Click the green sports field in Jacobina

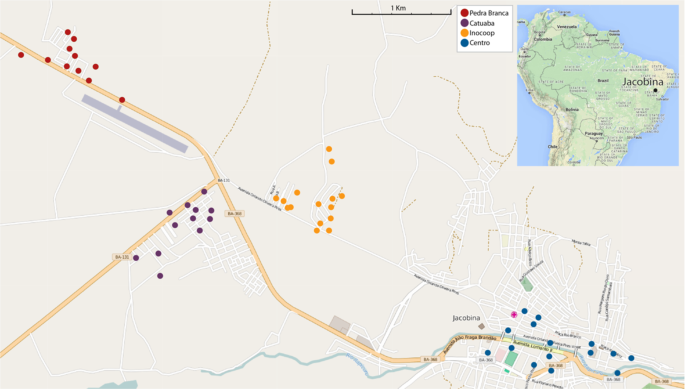pyautogui.click(x=511, y=358)
